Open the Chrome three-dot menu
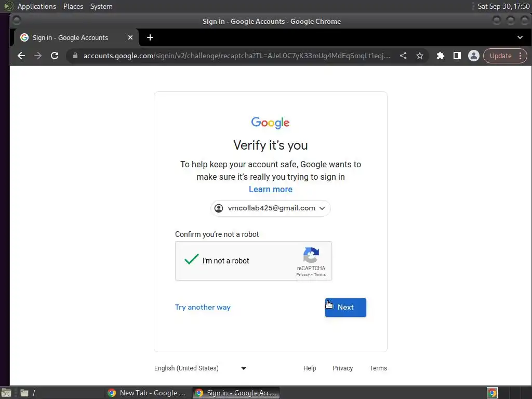 tap(520, 56)
